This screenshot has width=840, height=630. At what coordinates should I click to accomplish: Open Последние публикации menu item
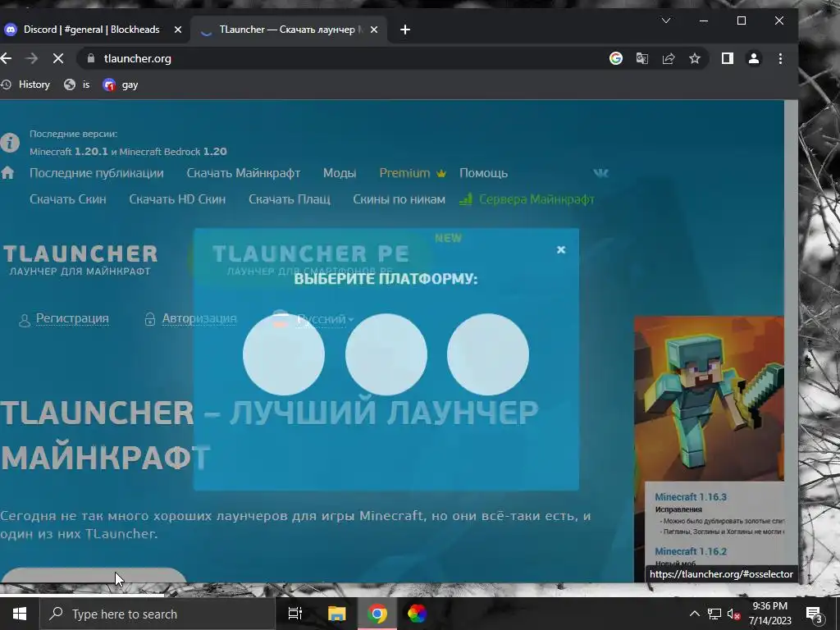click(x=97, y=173)
